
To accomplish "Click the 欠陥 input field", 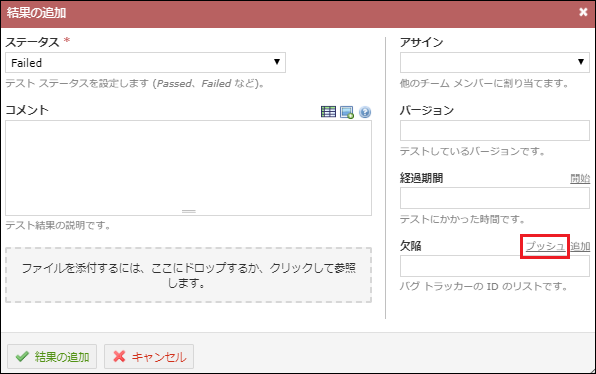I will point(495,266).
